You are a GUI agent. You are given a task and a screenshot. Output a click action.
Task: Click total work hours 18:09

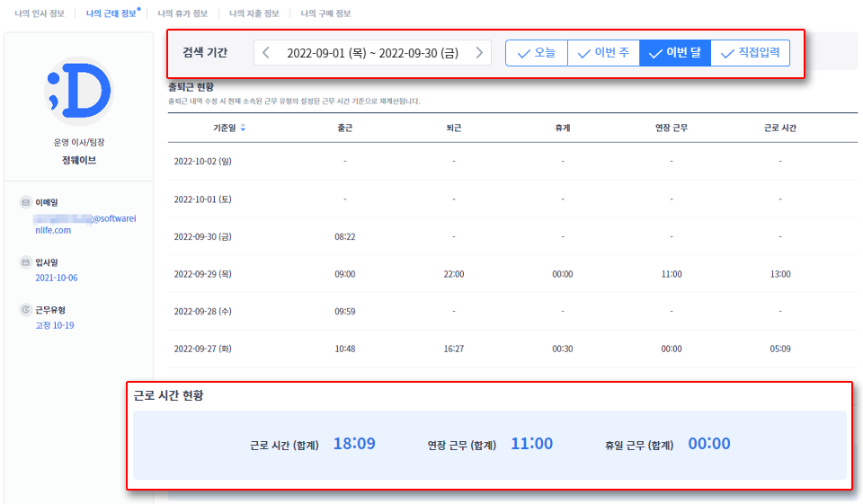click(354, 444)
